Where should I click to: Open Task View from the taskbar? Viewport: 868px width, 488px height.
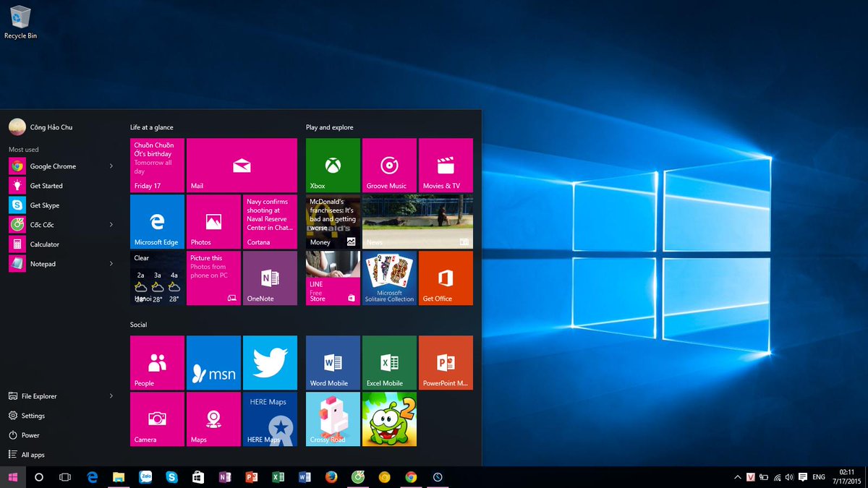click(64, 477)
